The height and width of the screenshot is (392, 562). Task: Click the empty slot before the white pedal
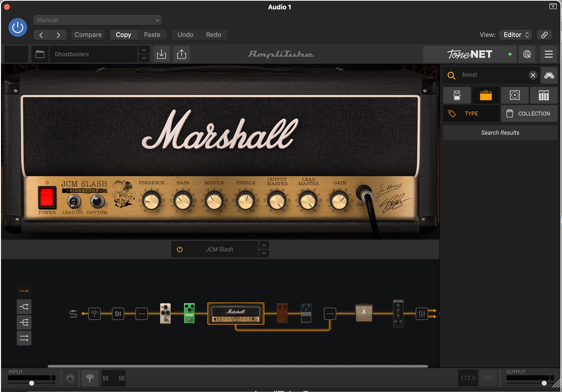click(x=141, y=314)
